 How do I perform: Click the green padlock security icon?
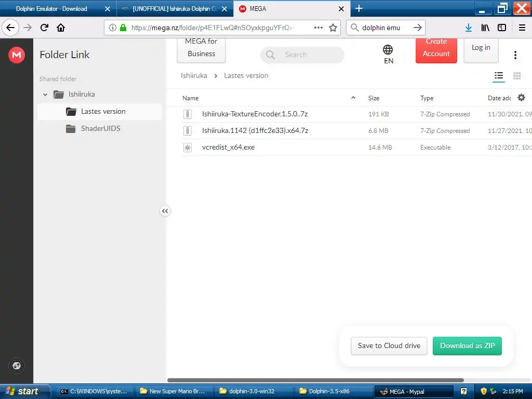[123, 28]
